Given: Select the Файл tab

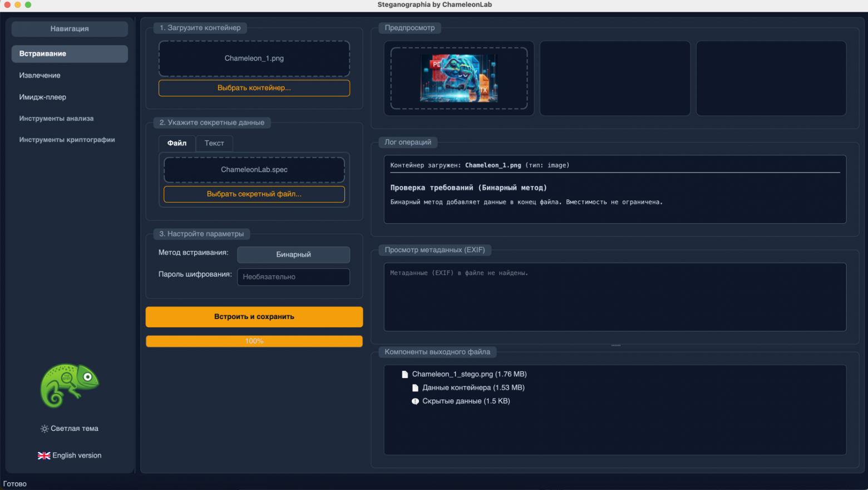Looking at the screenshot, I should click(176, 143).
